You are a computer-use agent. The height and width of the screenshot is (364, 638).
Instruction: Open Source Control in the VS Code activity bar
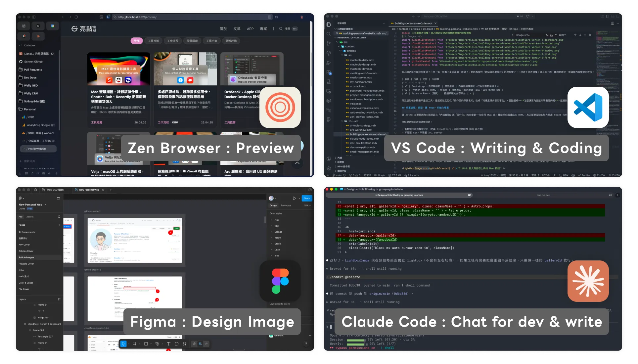329,43
